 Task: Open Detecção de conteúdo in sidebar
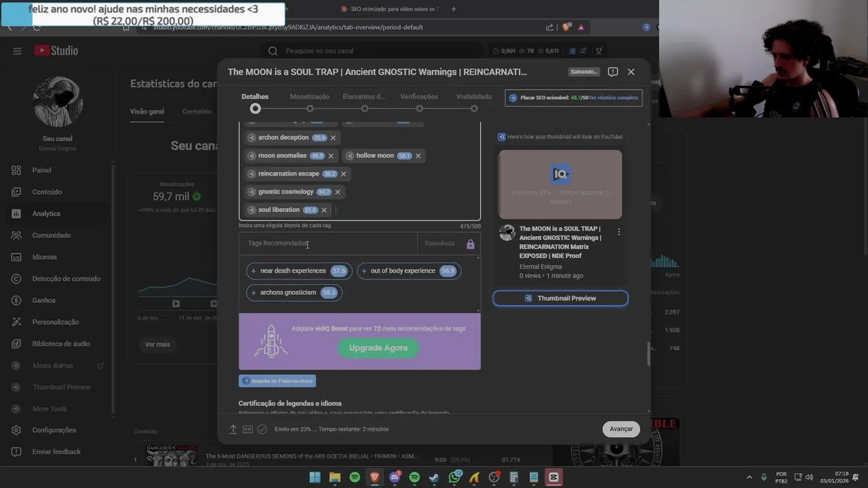click(66, 279)
